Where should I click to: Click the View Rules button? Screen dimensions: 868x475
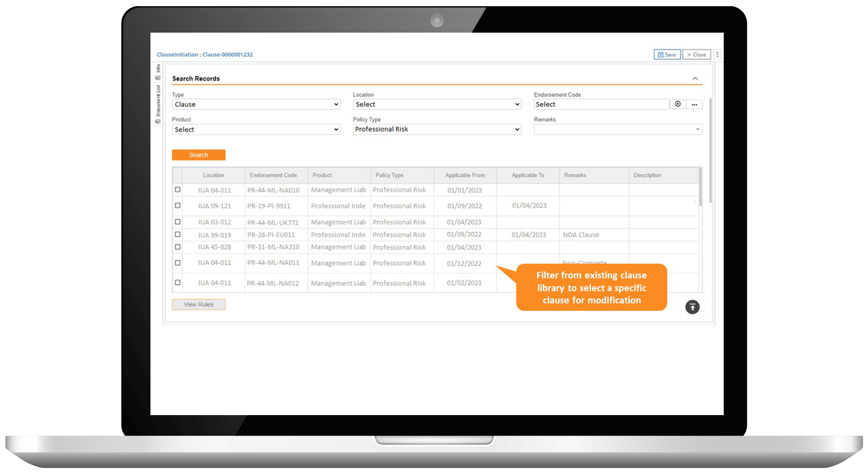(198, 304)
